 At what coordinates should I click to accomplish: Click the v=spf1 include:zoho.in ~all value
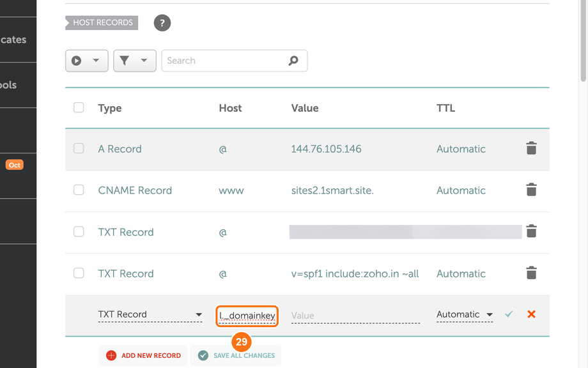pyautogui.click(x=355, y=274)
